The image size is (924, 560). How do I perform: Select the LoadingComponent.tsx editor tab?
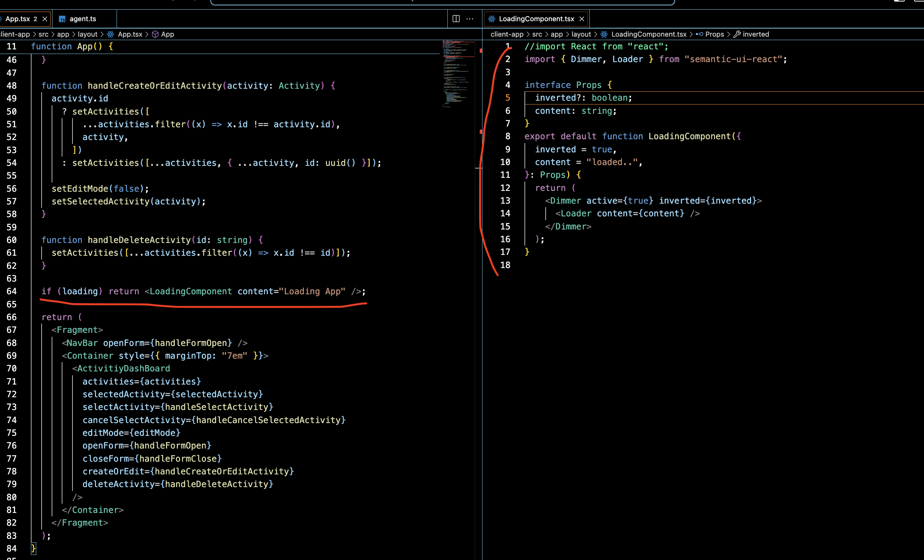(536, 19)
